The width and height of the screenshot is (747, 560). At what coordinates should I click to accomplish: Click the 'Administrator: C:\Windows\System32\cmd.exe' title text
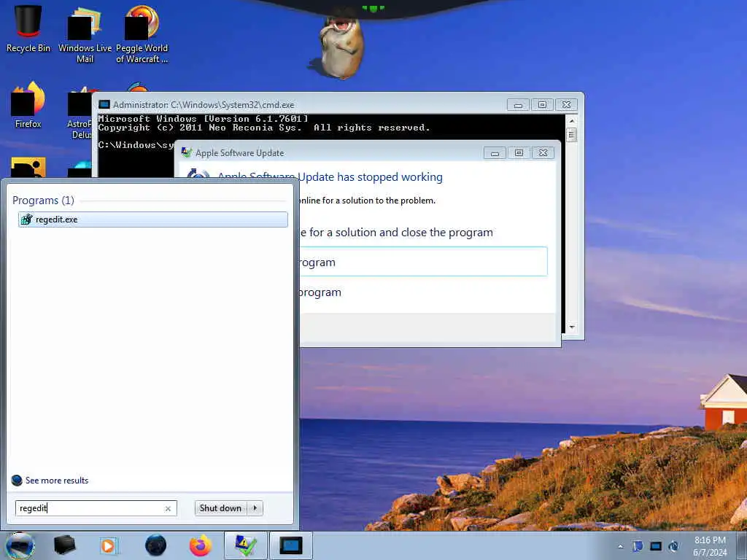[204, 105]
